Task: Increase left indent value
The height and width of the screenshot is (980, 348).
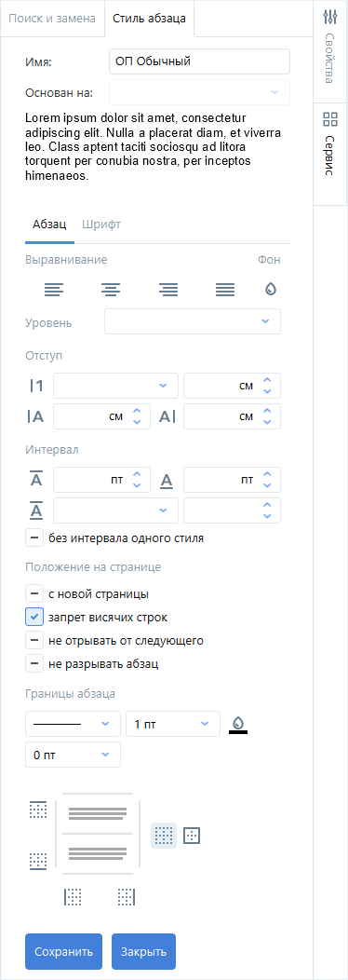Action: pyautogui.click(x=138, y=411)
